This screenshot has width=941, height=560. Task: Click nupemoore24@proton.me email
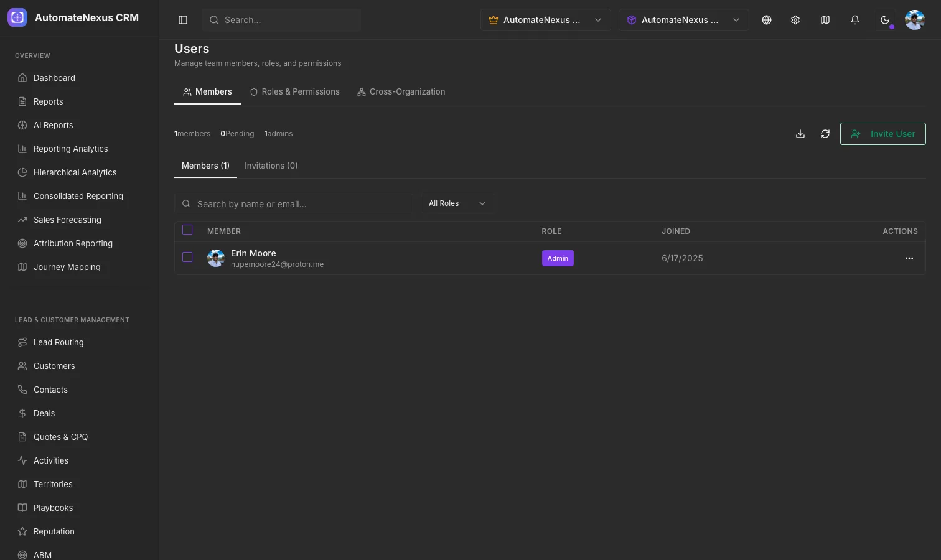click(x=277, y=264)
